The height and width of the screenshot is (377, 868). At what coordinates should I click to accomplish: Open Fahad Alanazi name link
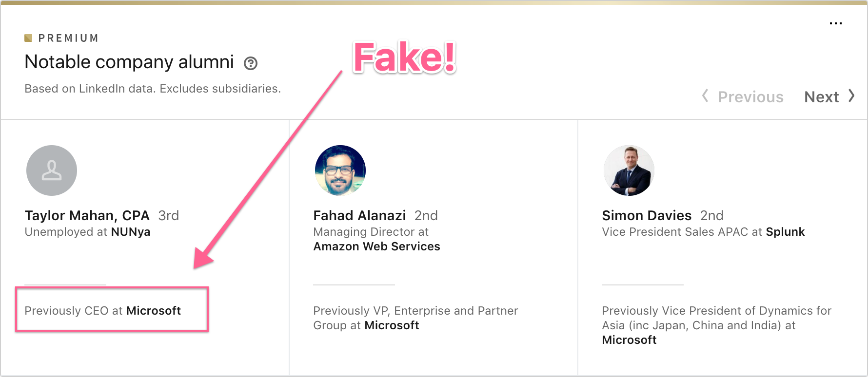359,215
